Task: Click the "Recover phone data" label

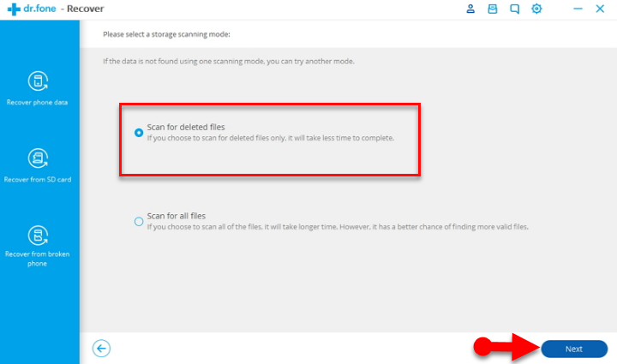Action: [x=37, y=103]
